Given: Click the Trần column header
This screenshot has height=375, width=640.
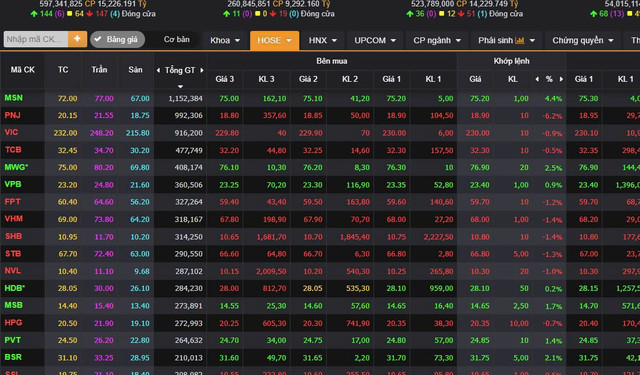Looking at the screenshot, I should click(x=99, y=70).
